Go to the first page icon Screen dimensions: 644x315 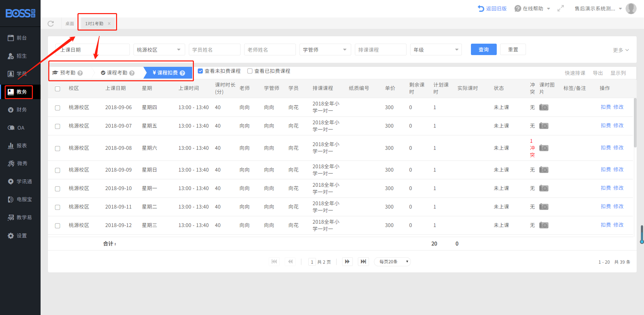(274, 262)
